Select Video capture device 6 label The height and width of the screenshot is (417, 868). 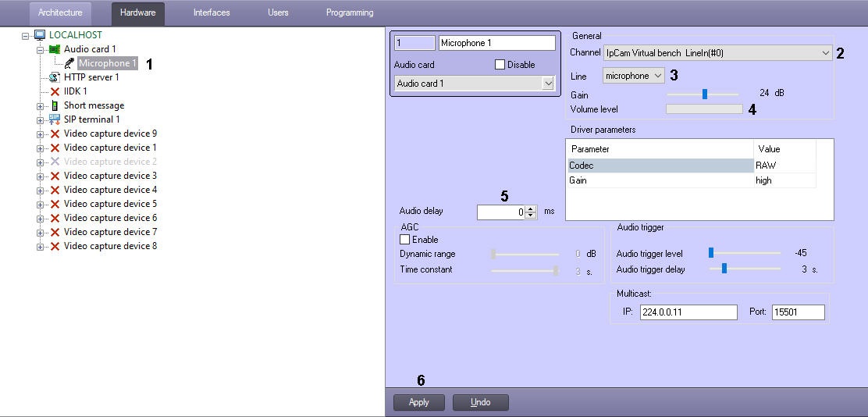[x=110, y=218]
